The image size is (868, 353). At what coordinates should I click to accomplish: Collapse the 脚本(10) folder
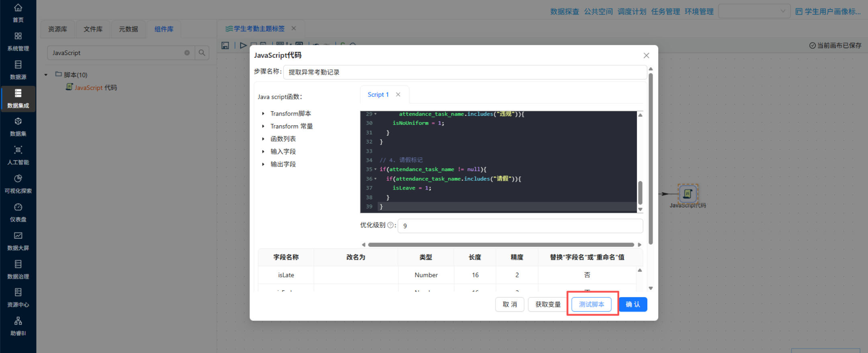coord(46,75)
